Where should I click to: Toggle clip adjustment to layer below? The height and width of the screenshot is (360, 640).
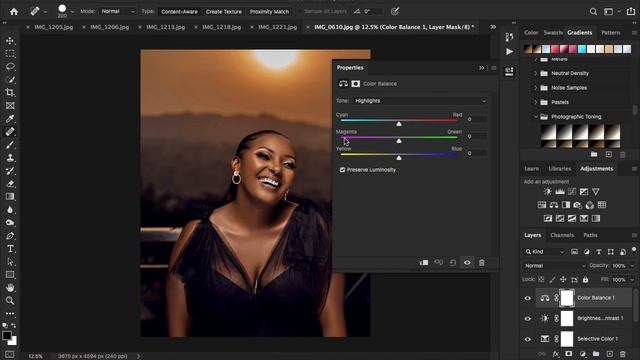(x=424, y=263)
